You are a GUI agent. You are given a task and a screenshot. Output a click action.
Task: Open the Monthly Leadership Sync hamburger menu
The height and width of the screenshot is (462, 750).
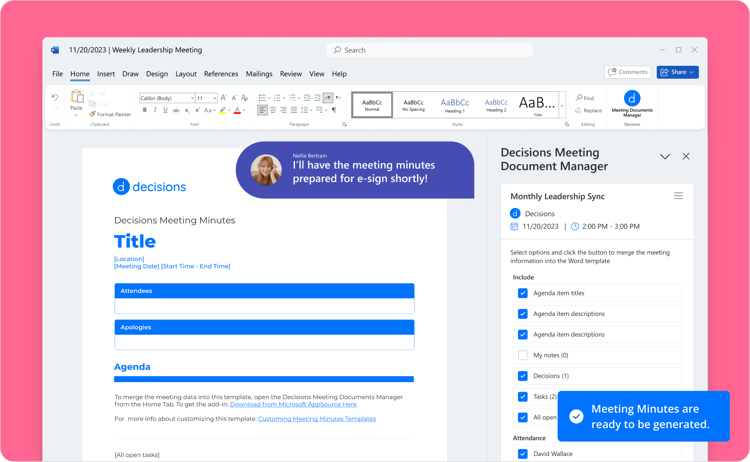[x=678, y=196]
